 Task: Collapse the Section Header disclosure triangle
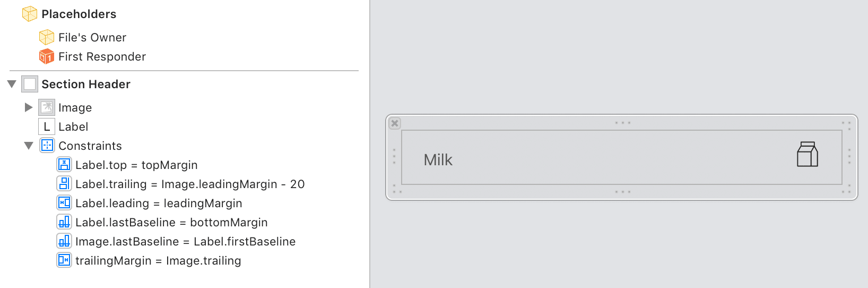(x=12, y=84)
